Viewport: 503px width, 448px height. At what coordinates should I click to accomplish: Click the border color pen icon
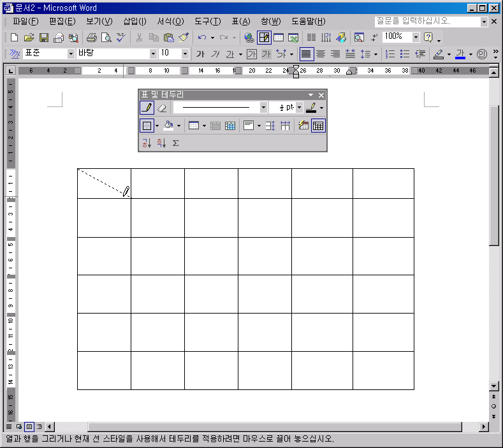tap(311, 108)
